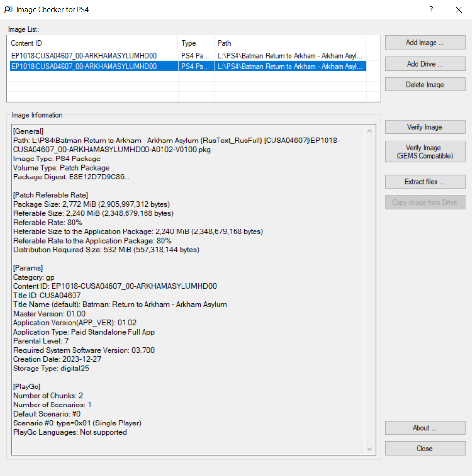The image size is (472, 476).
Task: Click the up arrow of the information scrollbar
Action: 370,131
